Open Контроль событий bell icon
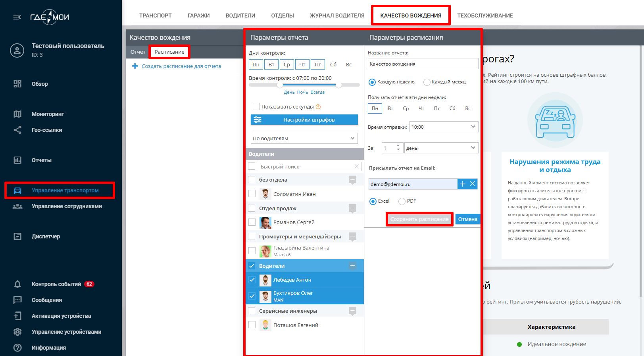This screenshot has width=644, height=356. [17, 284]
